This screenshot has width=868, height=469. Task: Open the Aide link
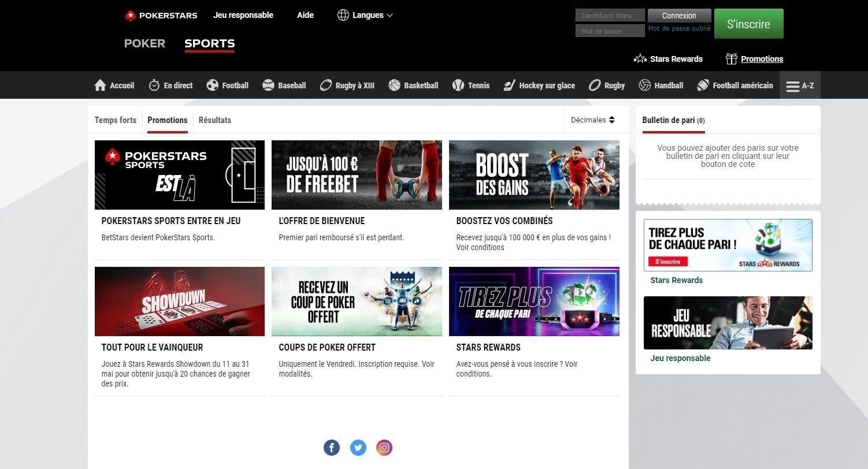305,15
